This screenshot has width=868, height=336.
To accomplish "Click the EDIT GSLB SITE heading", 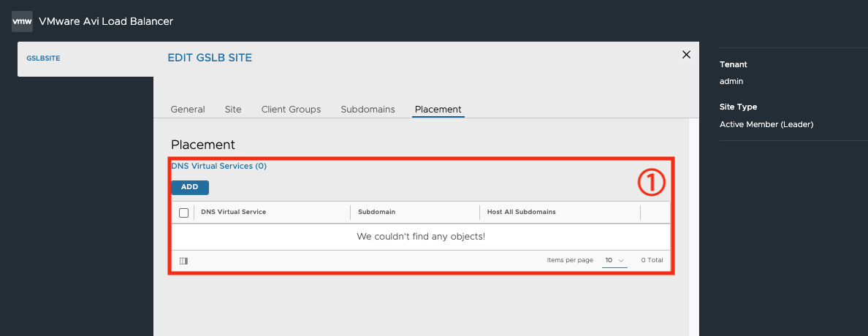I will 210,58.
